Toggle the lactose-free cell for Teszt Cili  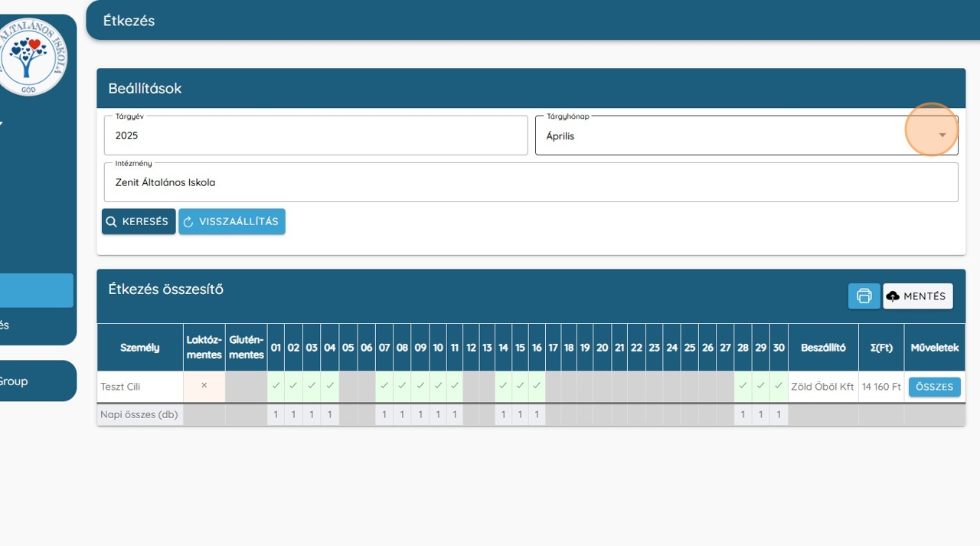tap(204, 386)
